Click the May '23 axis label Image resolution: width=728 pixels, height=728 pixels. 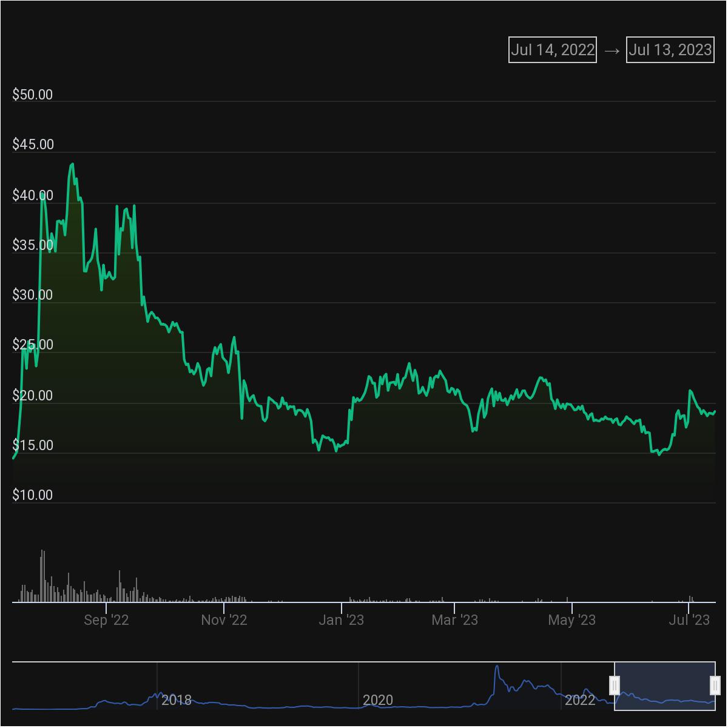(571, 620)
